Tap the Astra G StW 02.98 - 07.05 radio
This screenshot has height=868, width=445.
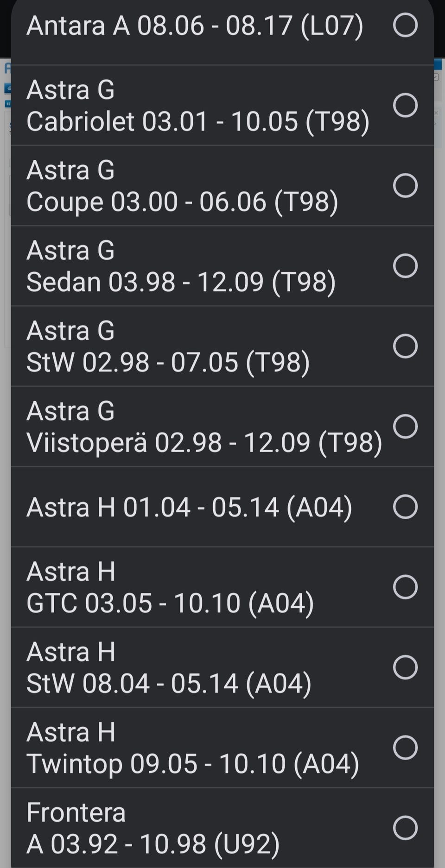[x=405, y=346]
